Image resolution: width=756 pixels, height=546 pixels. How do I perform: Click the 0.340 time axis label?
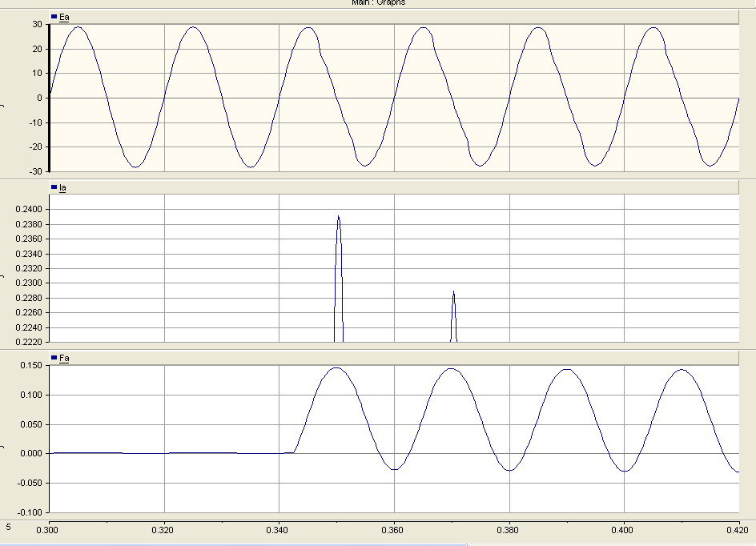277,530
